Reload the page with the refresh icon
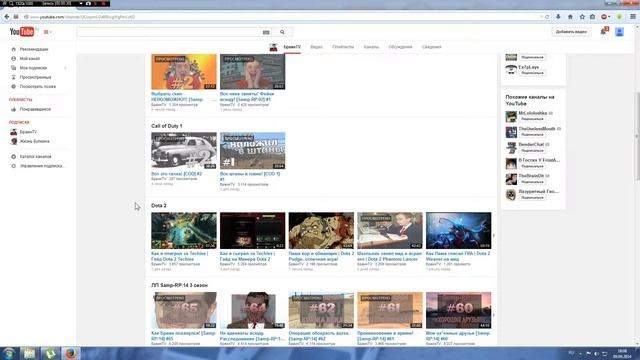Viewport: 640px width, 360px height. (x=547, y=17)
